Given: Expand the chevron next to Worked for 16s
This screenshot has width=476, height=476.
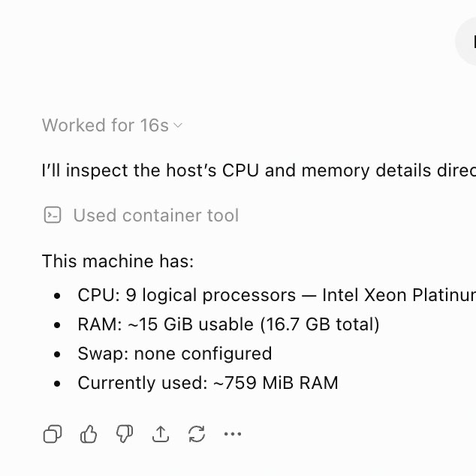Looking at the screenshot, I should point(178,125).
